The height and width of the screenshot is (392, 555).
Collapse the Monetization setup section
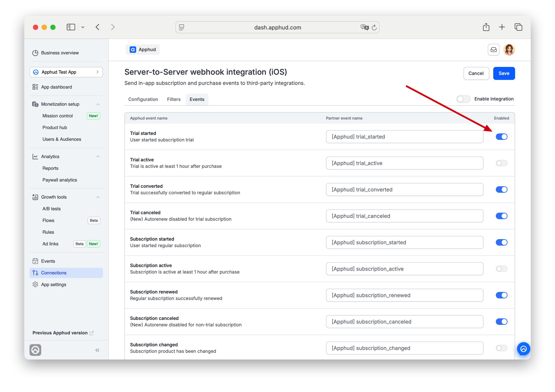(98, 104)
